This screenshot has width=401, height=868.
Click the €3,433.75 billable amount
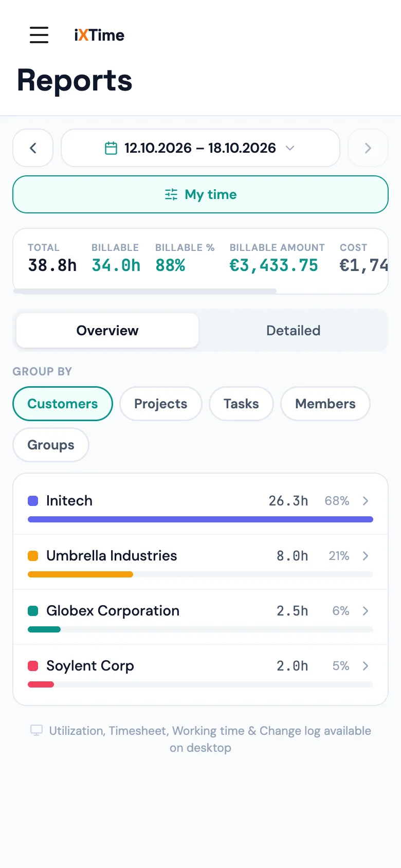[274, 265]
